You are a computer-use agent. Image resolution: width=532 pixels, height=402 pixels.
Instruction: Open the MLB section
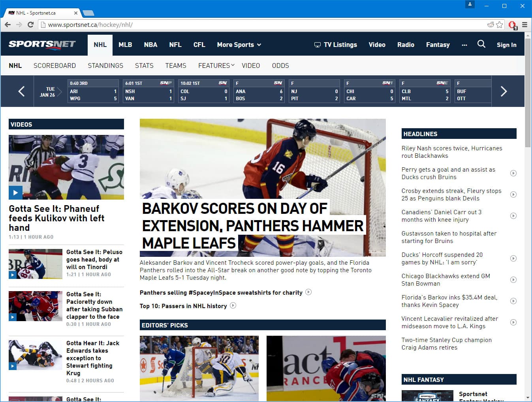coord(125,45)
